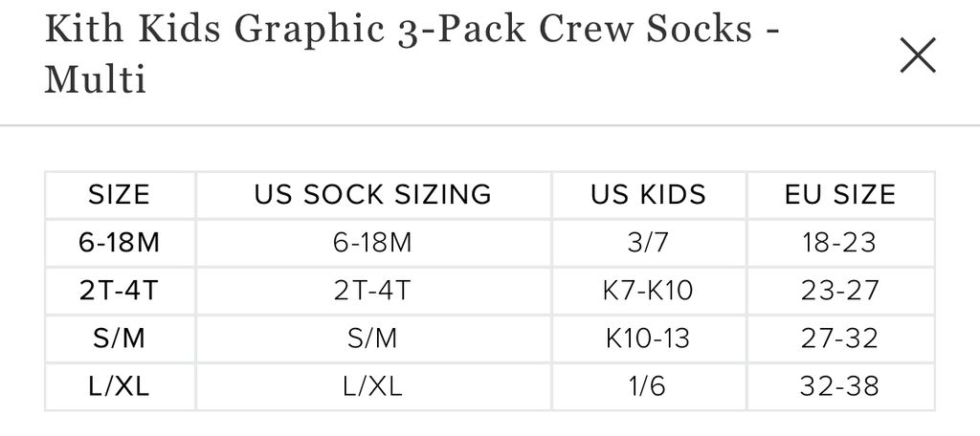
Task: Click the 3/7 US Kids cell
Action: tap(649, 243)
